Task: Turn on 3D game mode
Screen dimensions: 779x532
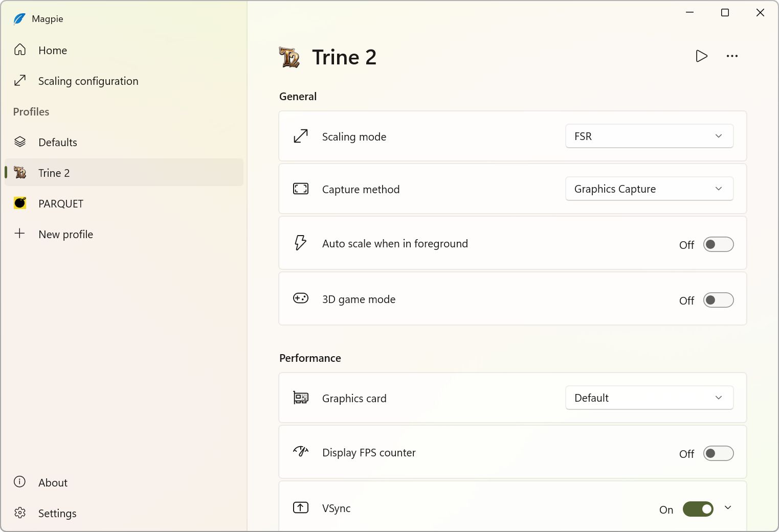Action: click(718, 300)
